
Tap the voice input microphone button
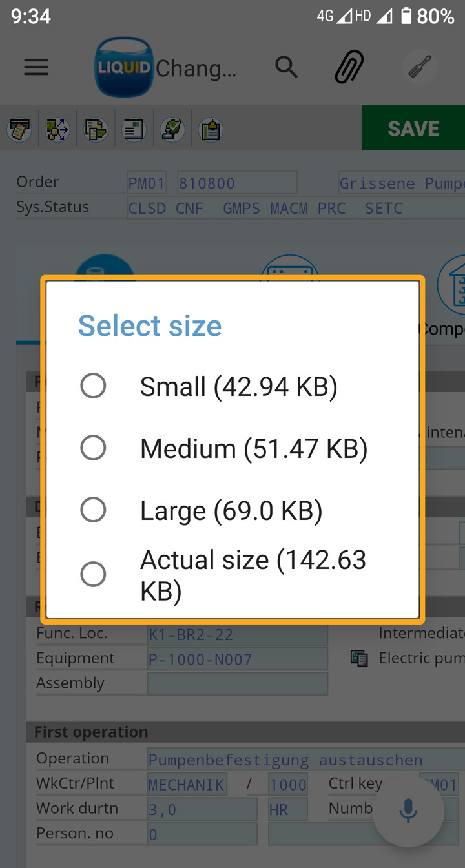click(x=408, y=811)
